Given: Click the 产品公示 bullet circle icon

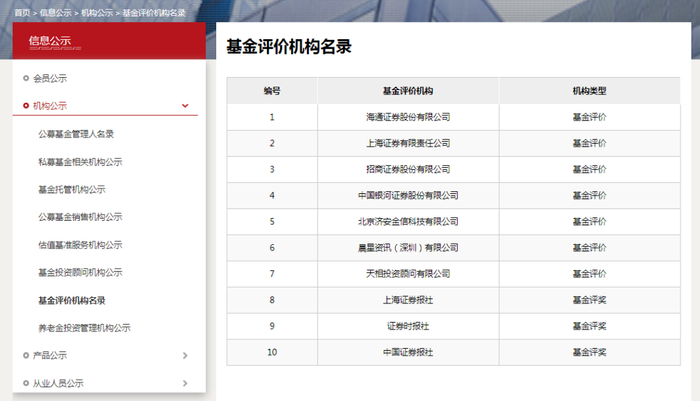Looking at the screenshot, I should pos(26,355).
